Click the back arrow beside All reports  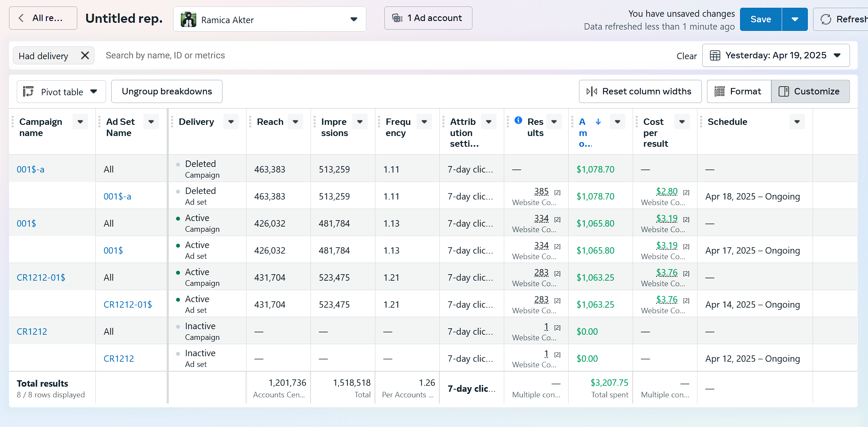click(x=21, y=18)
